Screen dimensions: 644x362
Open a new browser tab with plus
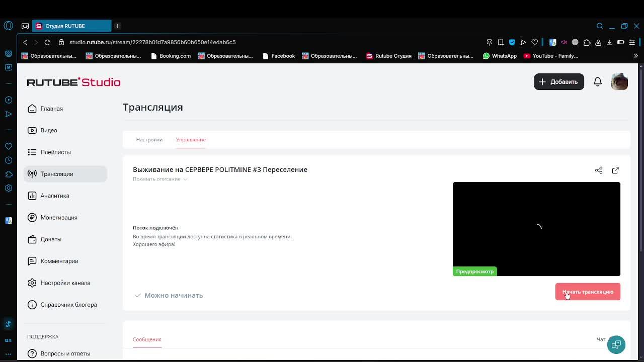tap(117, 26)
